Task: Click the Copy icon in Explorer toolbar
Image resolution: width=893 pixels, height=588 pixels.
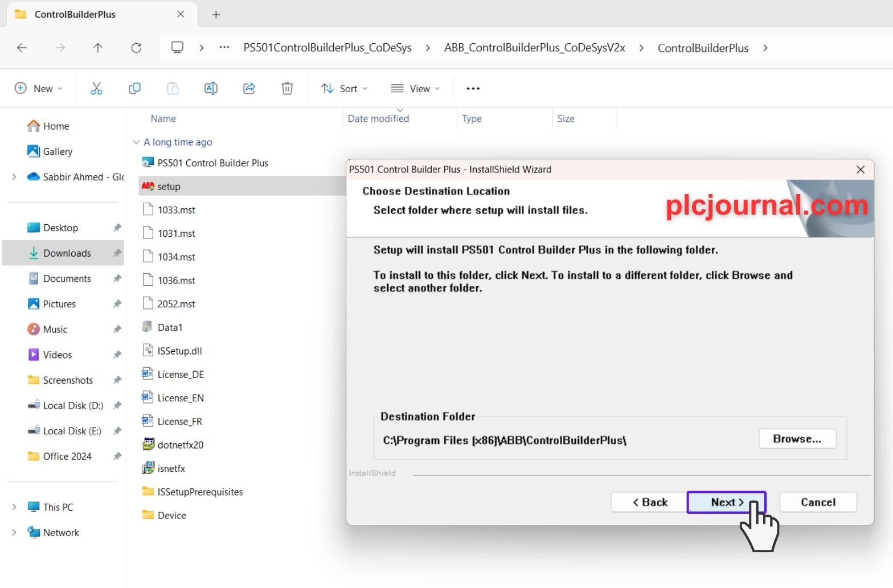Action: [x=134, y=88]
